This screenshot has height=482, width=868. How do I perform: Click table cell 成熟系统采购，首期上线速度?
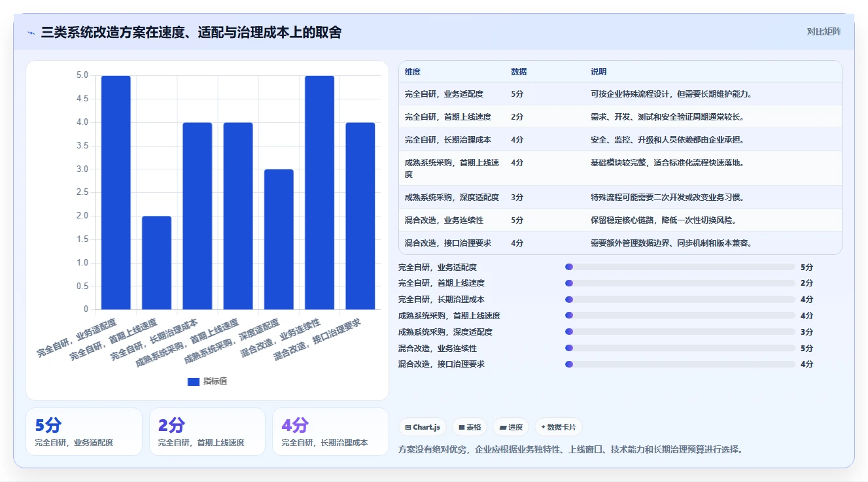[x=452, y=168]
